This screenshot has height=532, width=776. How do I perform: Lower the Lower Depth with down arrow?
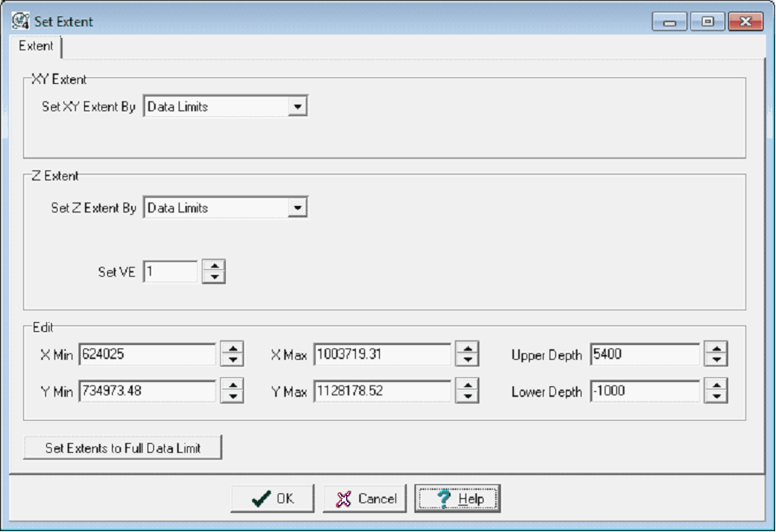pyautogui.click(x=717, y=397)
